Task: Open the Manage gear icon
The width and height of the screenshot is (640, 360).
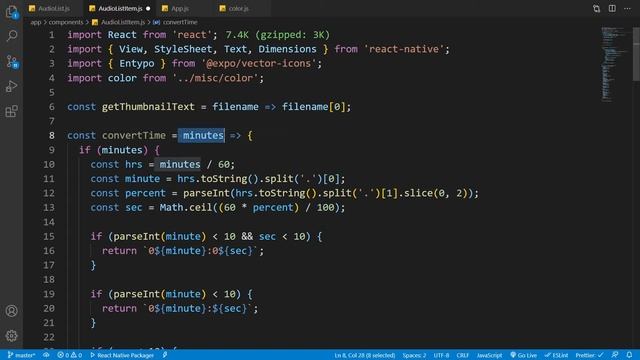Action: [11, 336]
